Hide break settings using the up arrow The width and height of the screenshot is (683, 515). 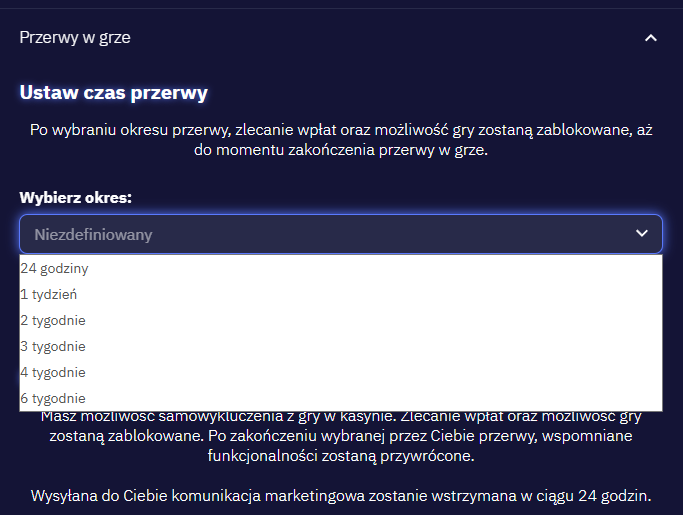(x=651, y=38)
